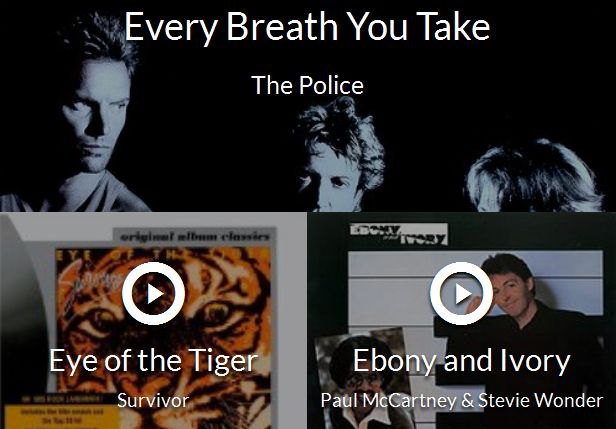Open the Every Breath You Take title
616x429 pixels.
tap(307, 27)
